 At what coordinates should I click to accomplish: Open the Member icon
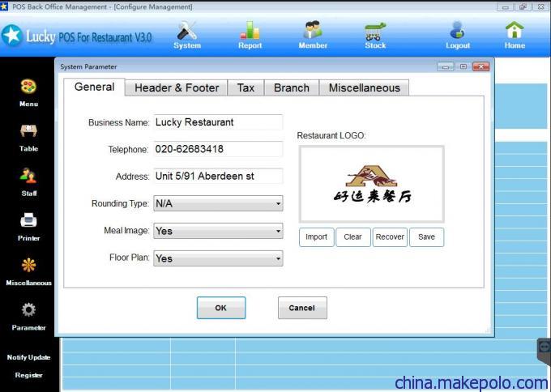click(x=313, y=35)
